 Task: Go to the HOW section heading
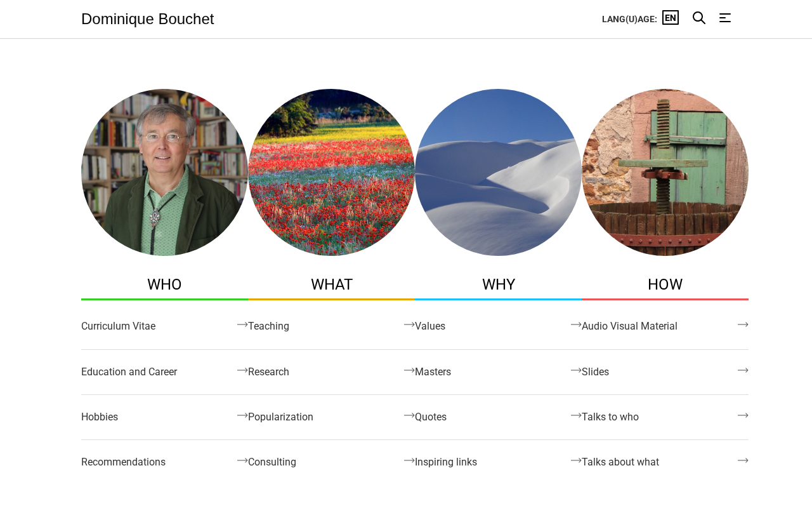point(665,284)
